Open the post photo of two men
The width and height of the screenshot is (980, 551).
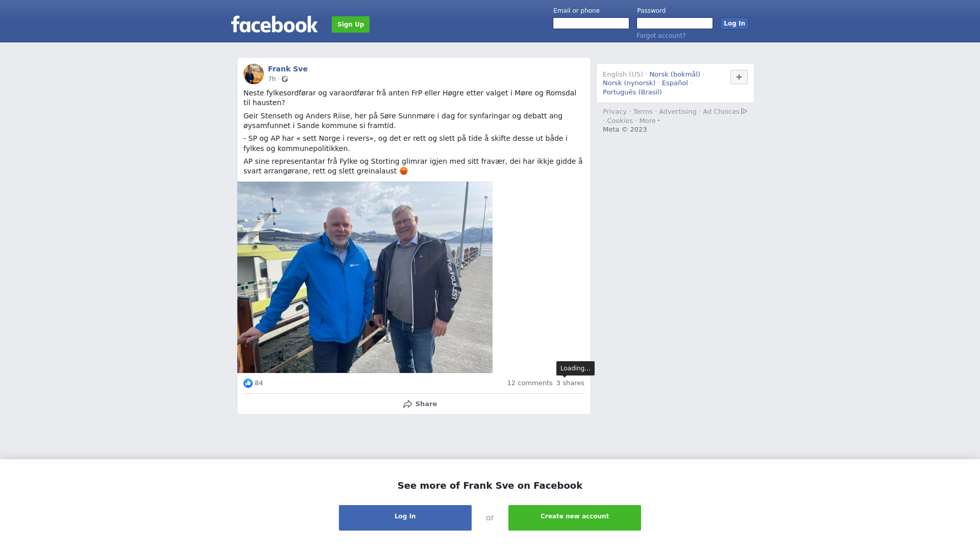(365, 278)
